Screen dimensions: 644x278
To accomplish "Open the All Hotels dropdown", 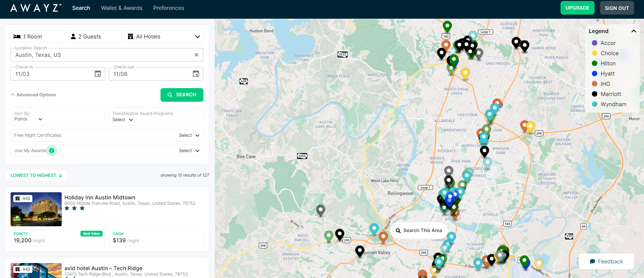I will click(x=164, y=36).
